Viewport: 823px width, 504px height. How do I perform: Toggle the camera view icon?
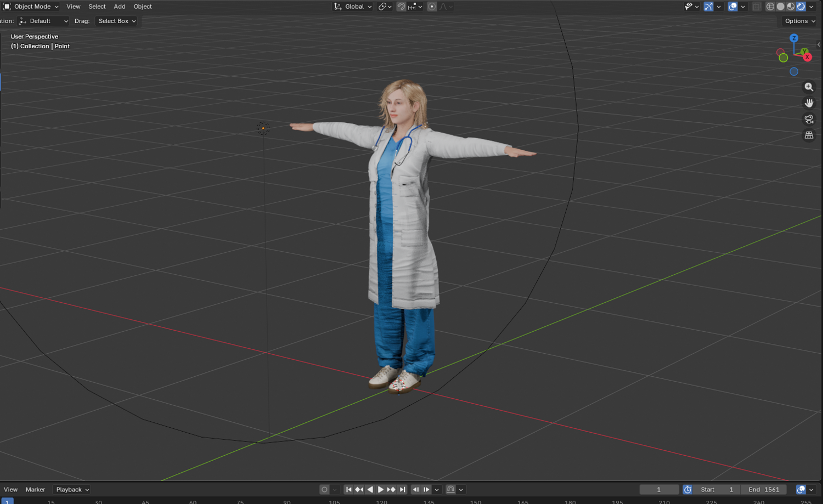pos(809,119)
